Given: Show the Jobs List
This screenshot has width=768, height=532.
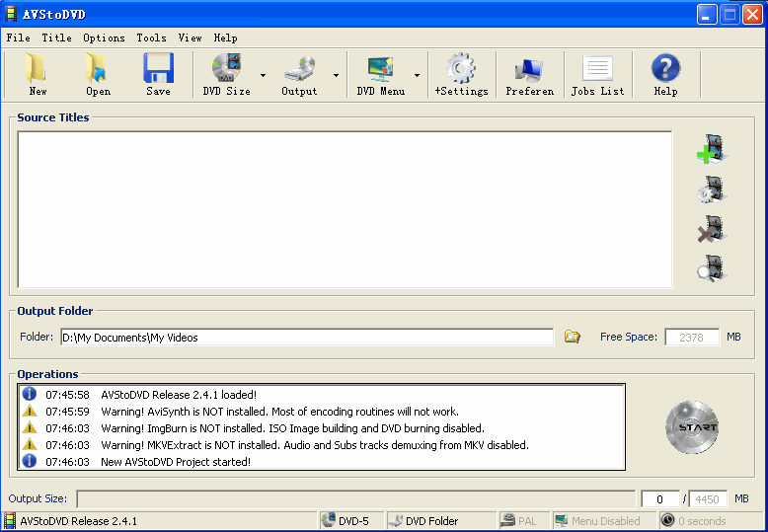Looking at the screenshot, I should 597,75.
